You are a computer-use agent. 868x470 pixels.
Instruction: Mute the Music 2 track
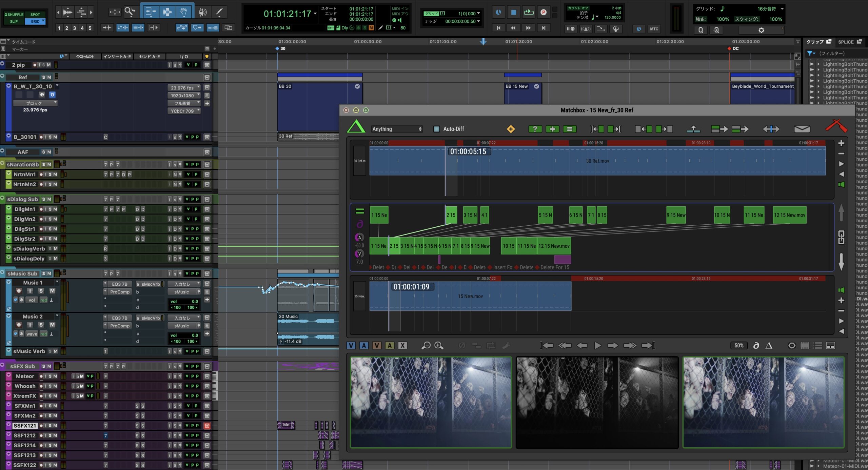[52, 325]
